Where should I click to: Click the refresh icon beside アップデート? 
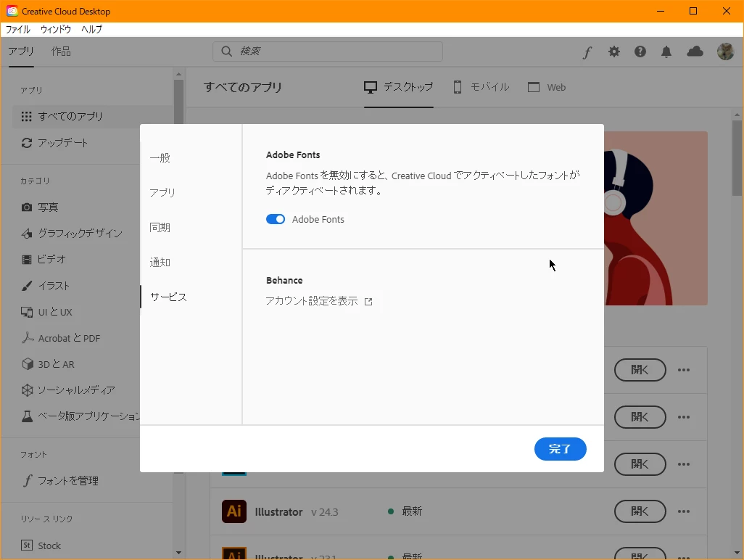tap(27, 143)
